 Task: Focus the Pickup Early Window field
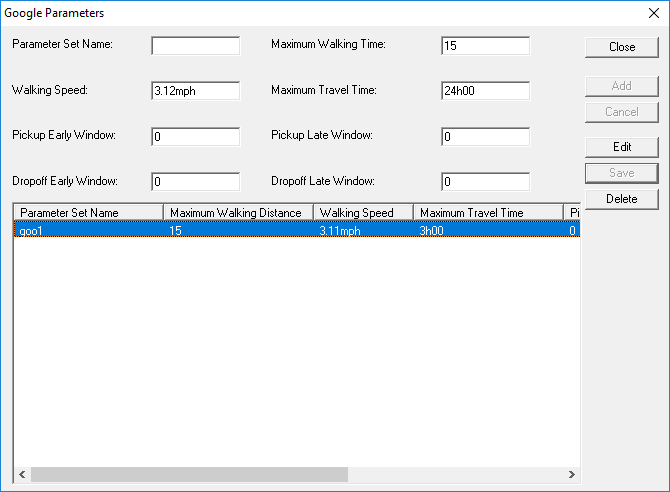click(x=195, y=136)
